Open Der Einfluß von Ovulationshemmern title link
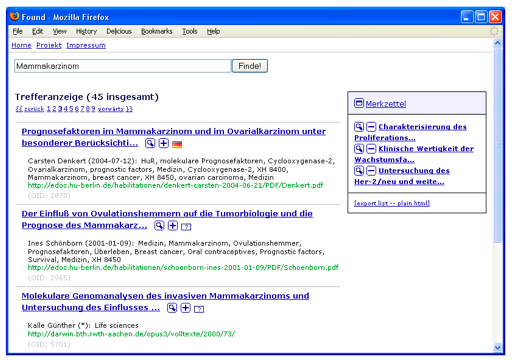 (167, 219)
